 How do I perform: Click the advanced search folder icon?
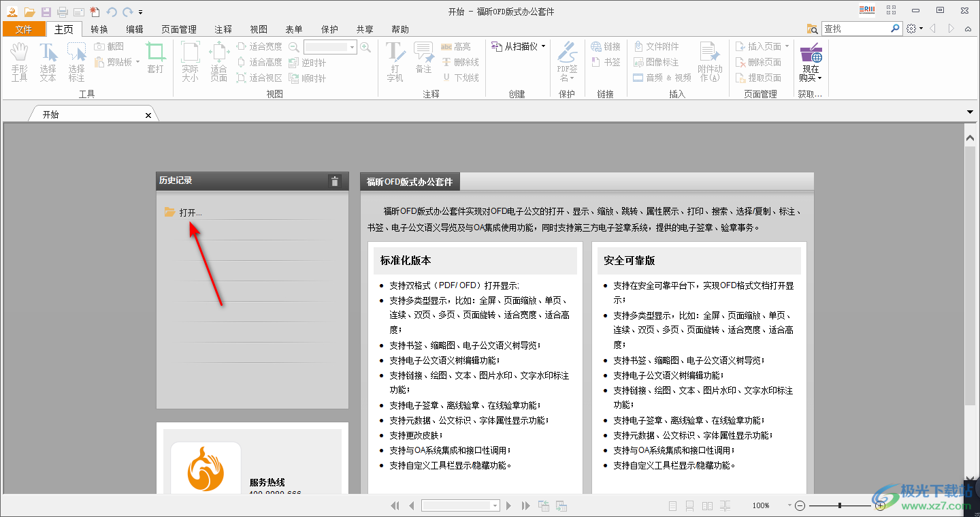click(812, 29)
